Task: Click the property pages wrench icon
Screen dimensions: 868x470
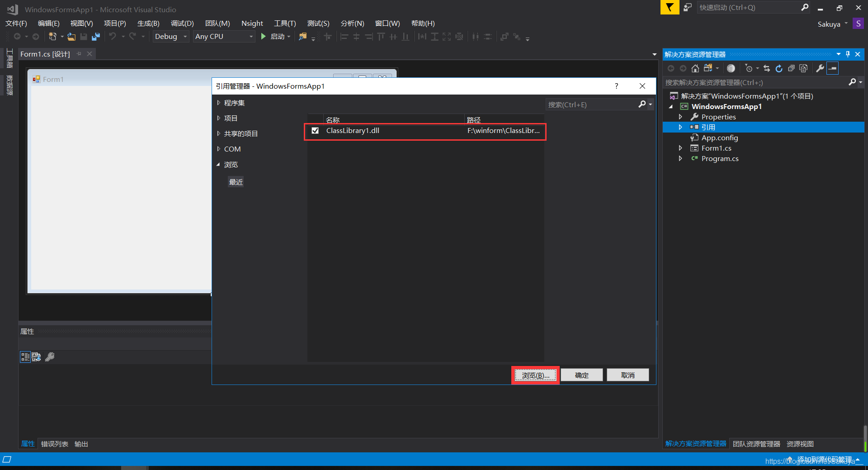Action: point(50,357)
